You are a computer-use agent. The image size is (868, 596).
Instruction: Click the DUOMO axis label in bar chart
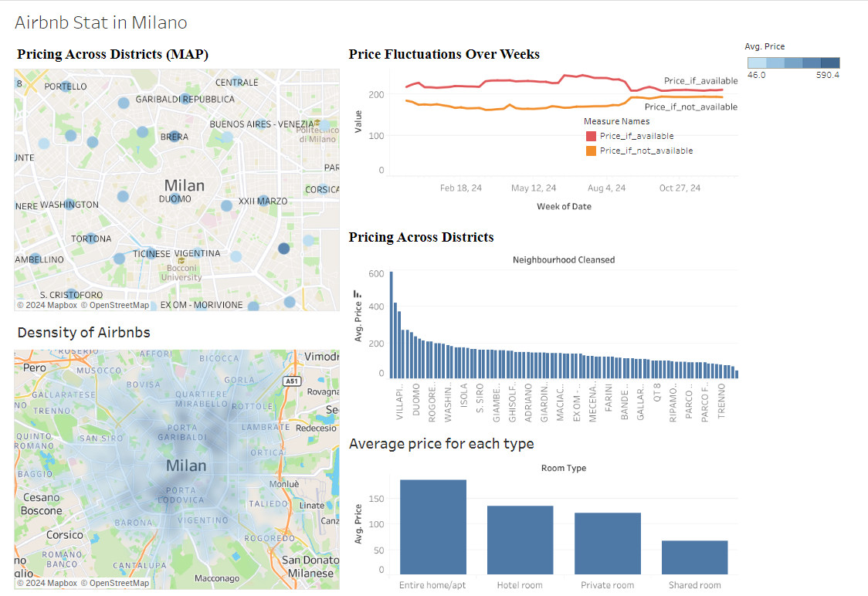[416, 400]
